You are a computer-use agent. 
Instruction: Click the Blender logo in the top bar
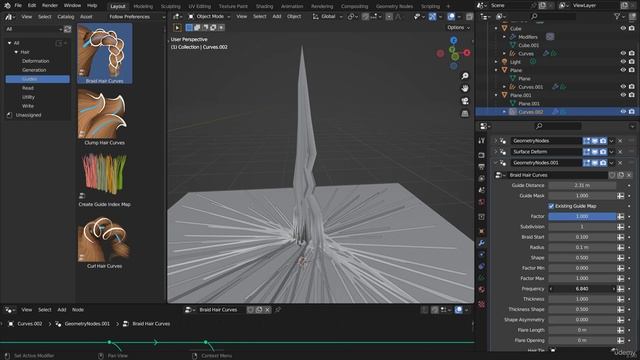[x=7, y=6]
